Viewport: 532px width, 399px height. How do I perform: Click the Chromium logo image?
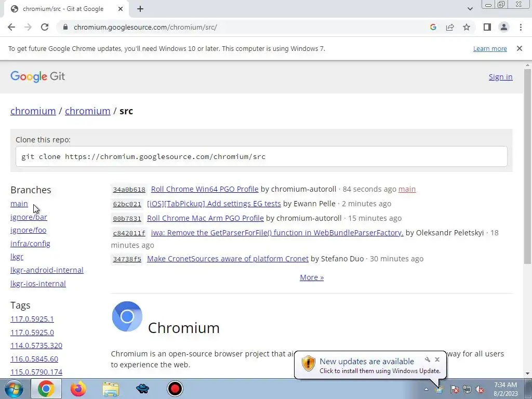tap(127, 316)
